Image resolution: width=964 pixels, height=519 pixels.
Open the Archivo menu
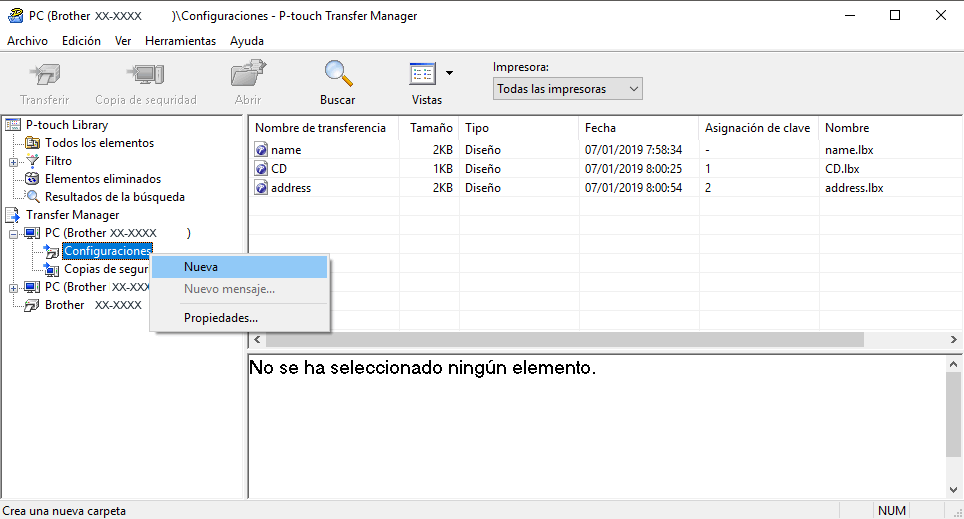28,41
